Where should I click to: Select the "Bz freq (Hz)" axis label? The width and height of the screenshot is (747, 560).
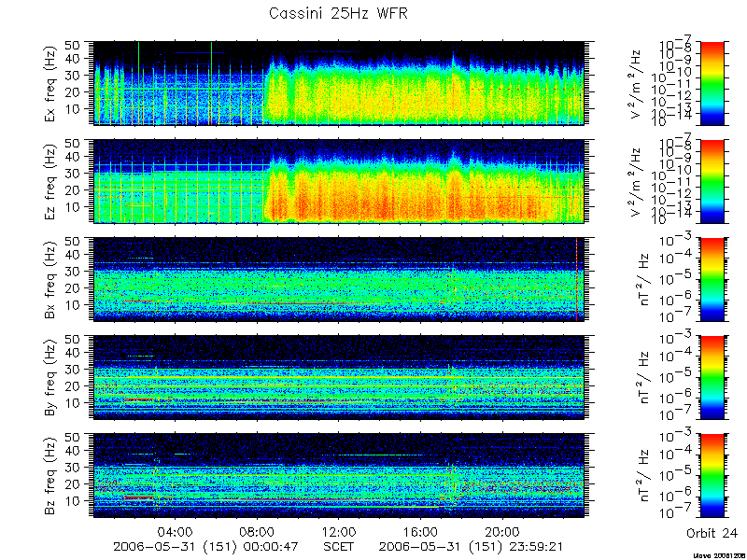50,475
